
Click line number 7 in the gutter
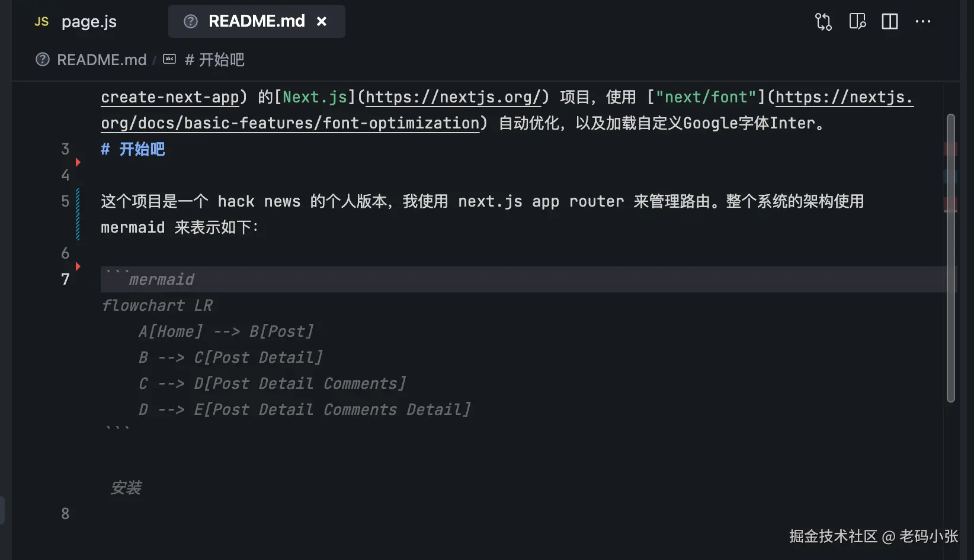(x=65, y=279)
